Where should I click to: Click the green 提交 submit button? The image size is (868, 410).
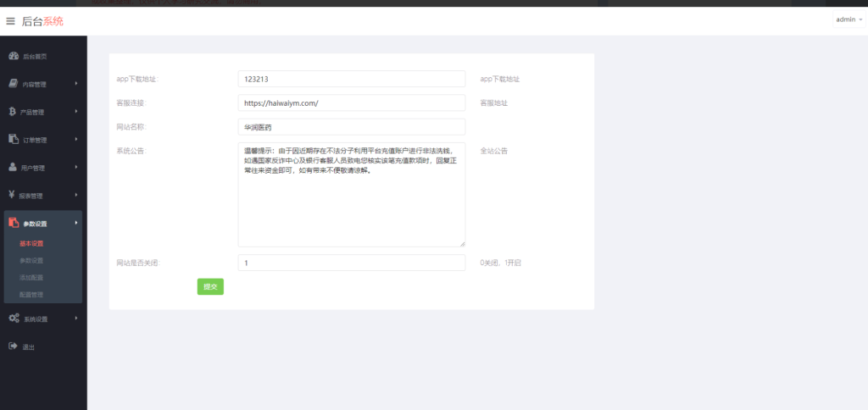click(210, 286)
